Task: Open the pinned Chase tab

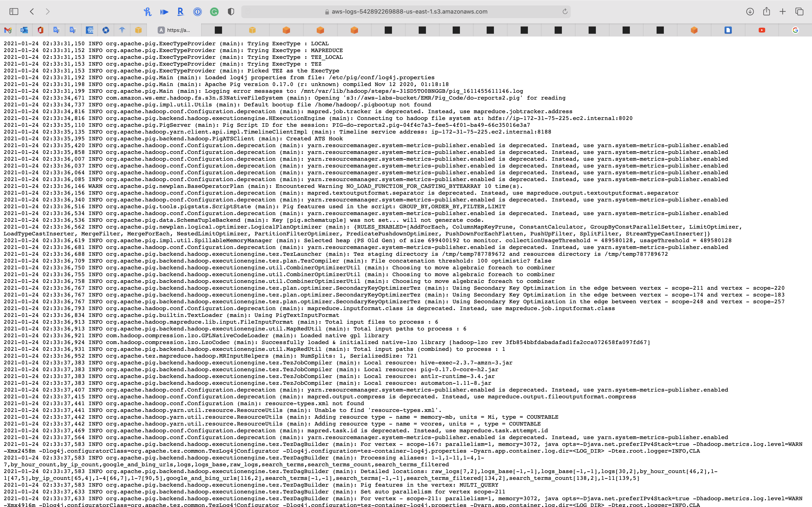Action: pyautogui.click(x=106, y=30)
